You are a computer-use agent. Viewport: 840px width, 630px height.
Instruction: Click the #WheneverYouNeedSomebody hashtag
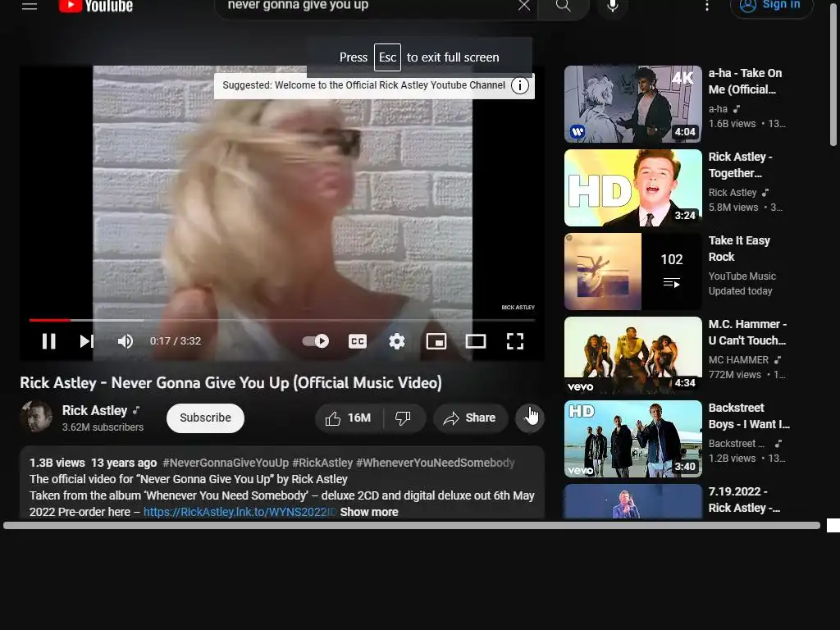435,463
